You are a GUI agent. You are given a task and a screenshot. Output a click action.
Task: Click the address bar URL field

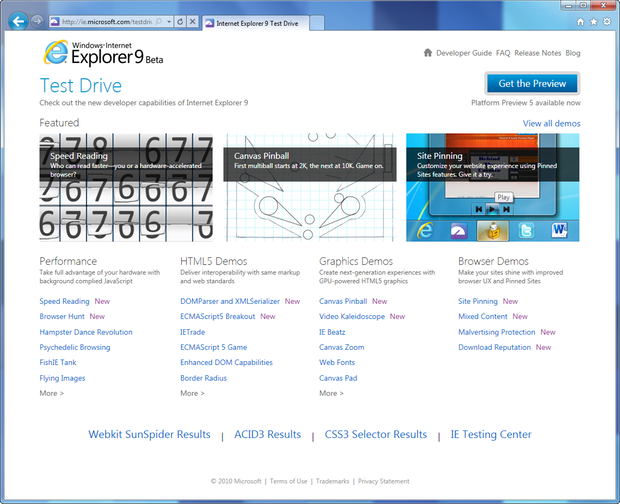107,22
